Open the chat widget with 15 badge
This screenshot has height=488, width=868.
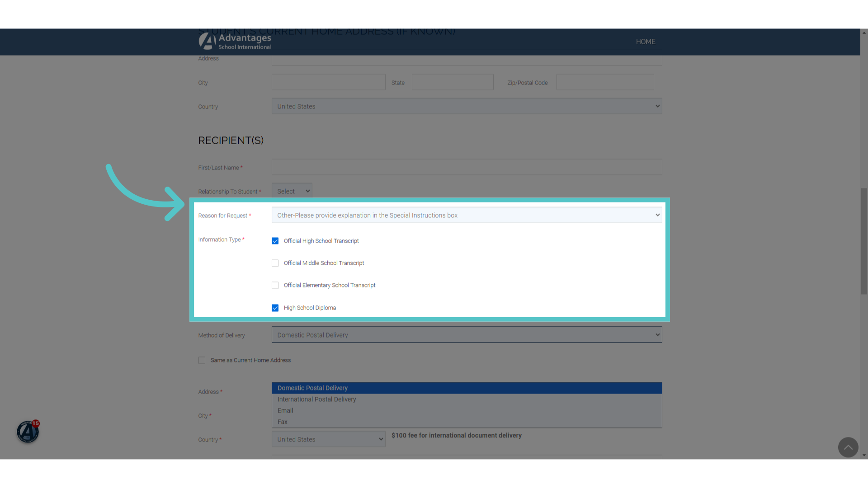28,432
